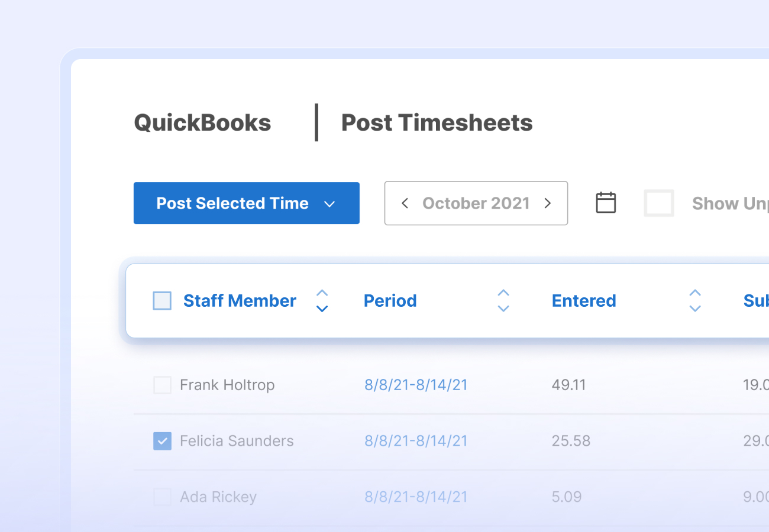The height and width of the screenshot is (532, 769).
Task: Click the next month chevron arrow
Action: pyautogui.click(x=548, y=203)
